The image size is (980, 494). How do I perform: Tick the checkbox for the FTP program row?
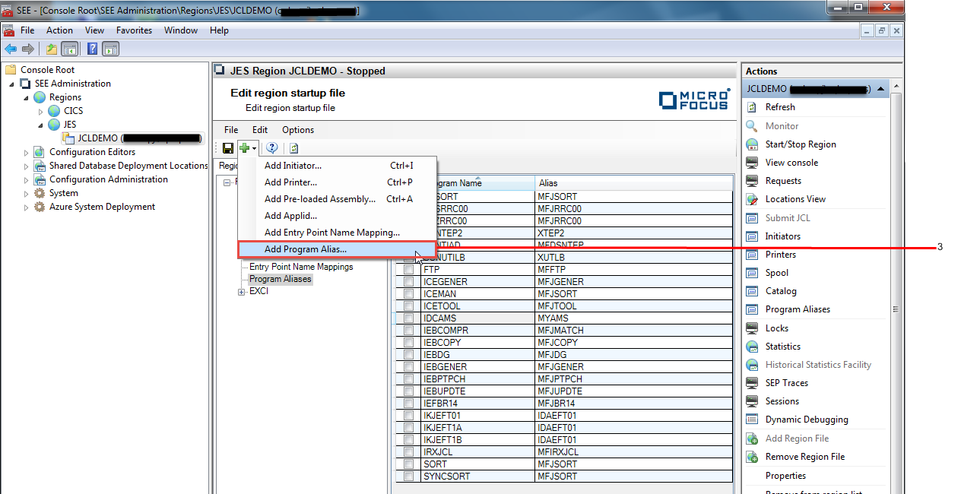coord(409,270)
